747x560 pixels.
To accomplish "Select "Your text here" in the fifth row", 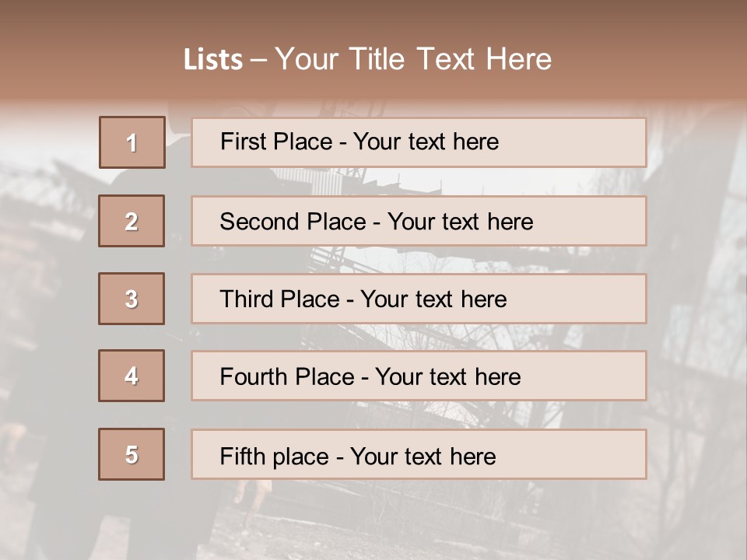I will [423, 456].
